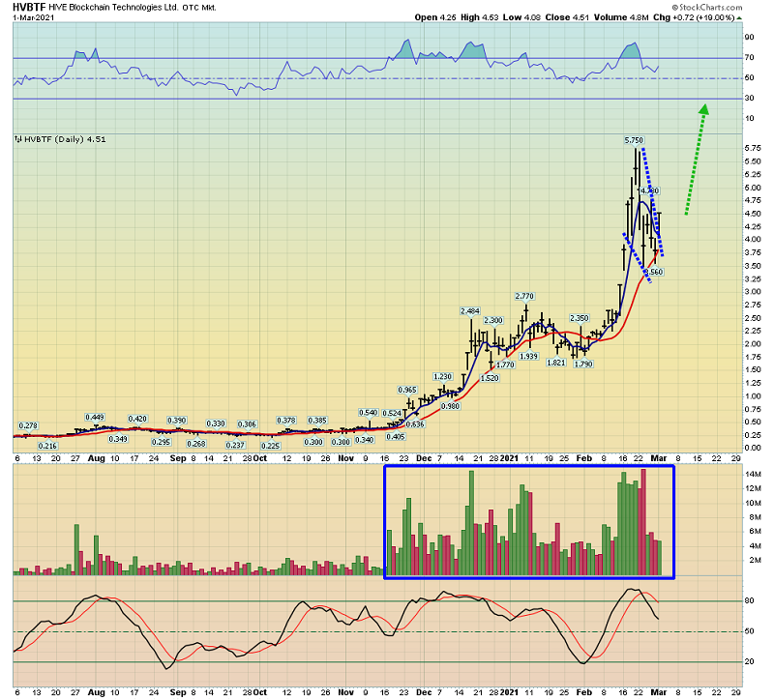Click the 0.268 price label
The width and height of the screenshot is (774, 700).
point(196,444)
